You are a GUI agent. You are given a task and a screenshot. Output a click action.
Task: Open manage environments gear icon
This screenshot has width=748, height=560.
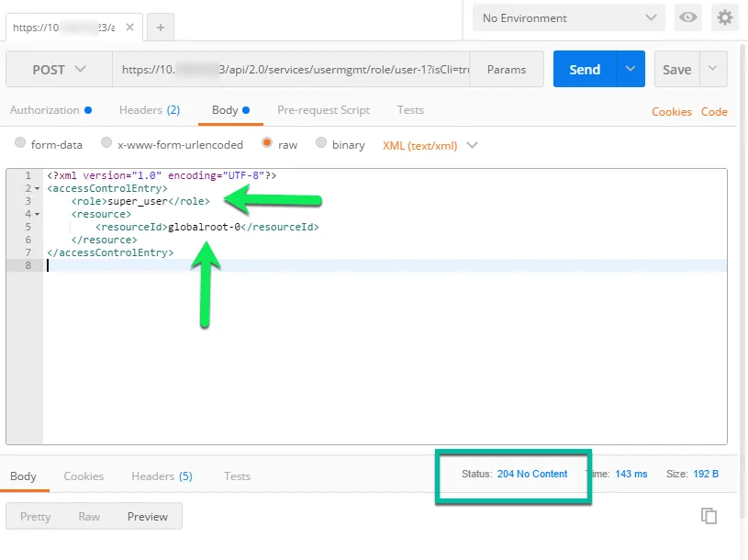click(725, 17)
